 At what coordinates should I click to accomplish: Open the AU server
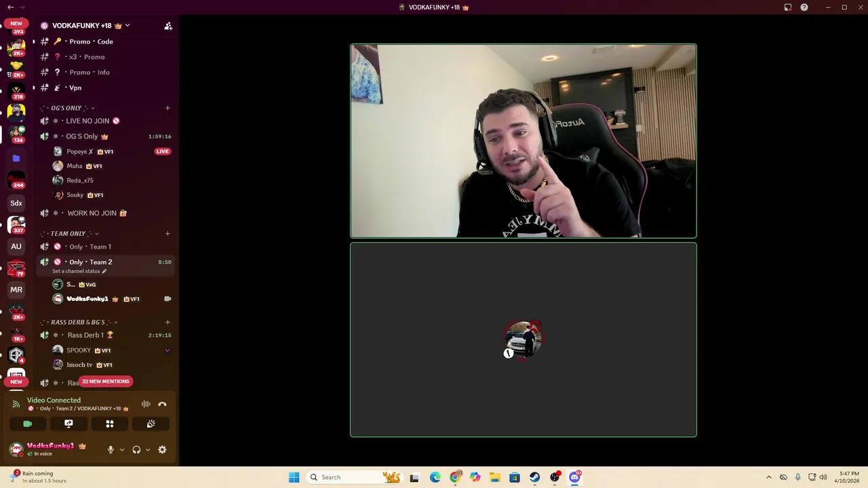click(16, 246)
